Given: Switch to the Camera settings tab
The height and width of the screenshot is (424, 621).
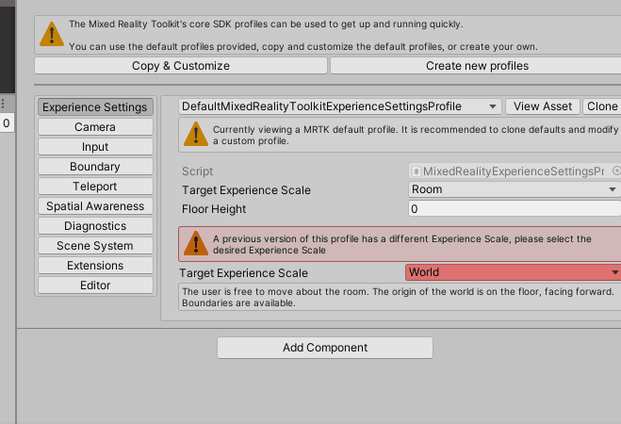Looking at the screenshot, I should [95, 127].
